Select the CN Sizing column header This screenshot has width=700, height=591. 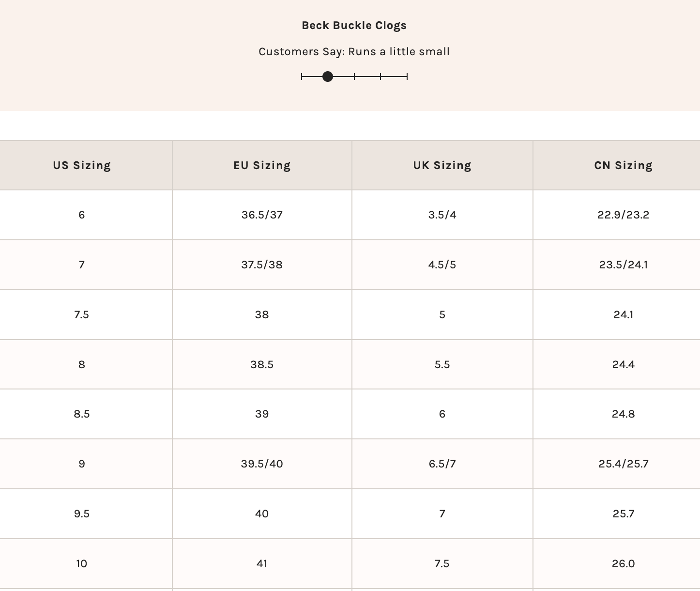pos(623,166)
